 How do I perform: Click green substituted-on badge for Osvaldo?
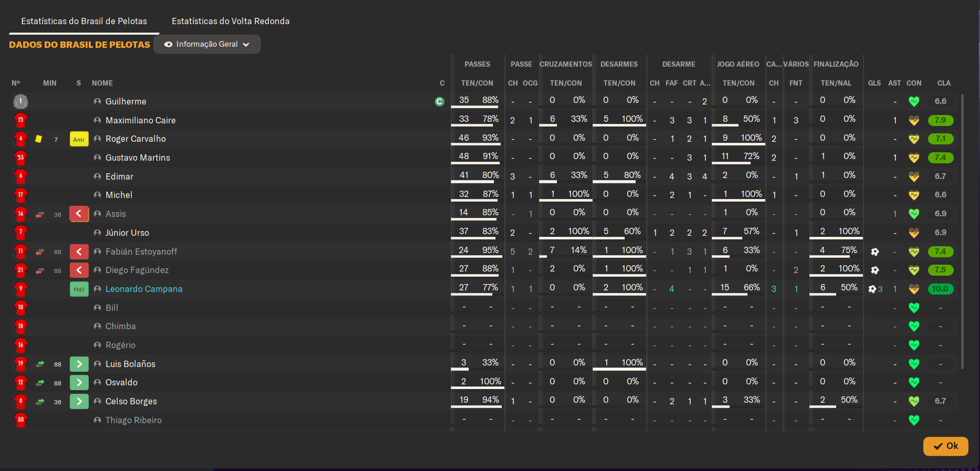tap(79, 383)
